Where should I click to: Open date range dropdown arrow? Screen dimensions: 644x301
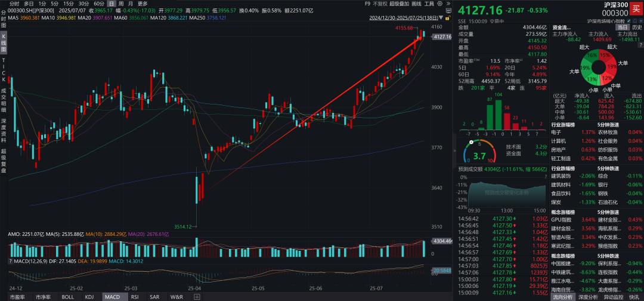(441, 18)
